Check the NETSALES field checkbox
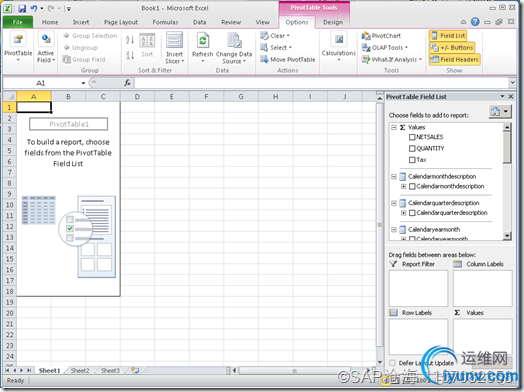The width and height of the screenshot is (524, 392). point(412,137)
